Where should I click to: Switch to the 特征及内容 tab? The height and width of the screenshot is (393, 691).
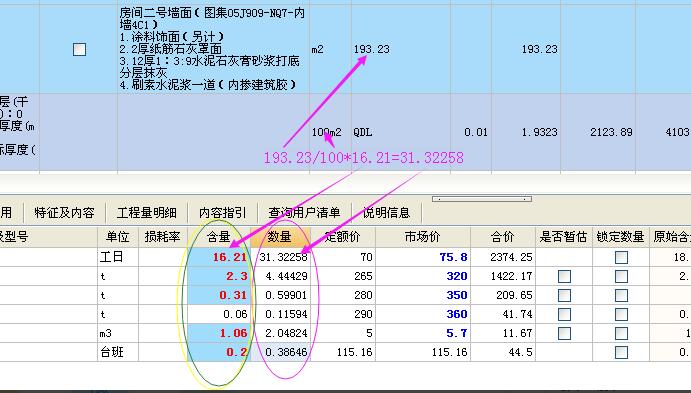[64, 213]
